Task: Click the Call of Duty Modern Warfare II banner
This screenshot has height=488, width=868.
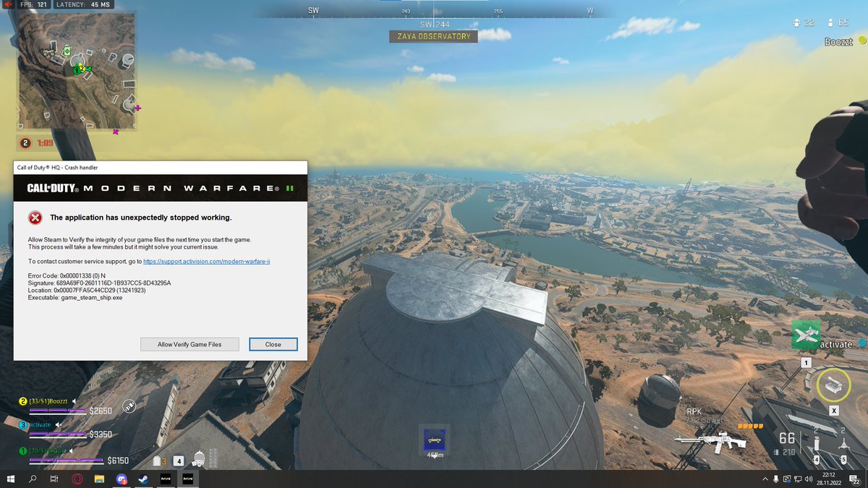Action: pos(161,188)
